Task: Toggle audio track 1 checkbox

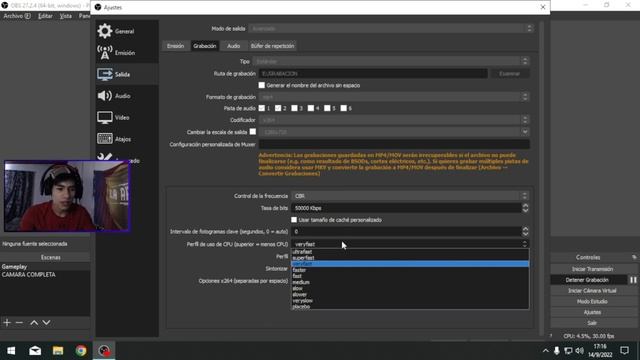Action: point(262,108)
